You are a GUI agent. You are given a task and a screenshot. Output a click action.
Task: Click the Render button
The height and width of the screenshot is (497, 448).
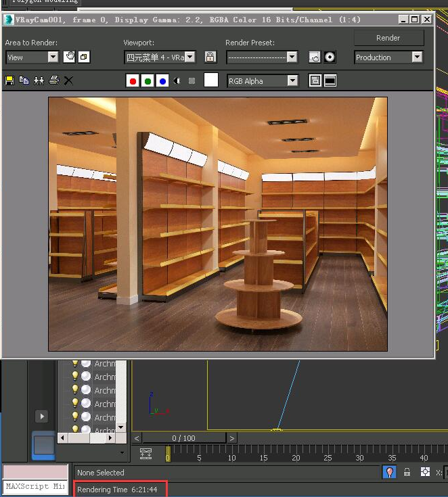click(x=388, y=38)
